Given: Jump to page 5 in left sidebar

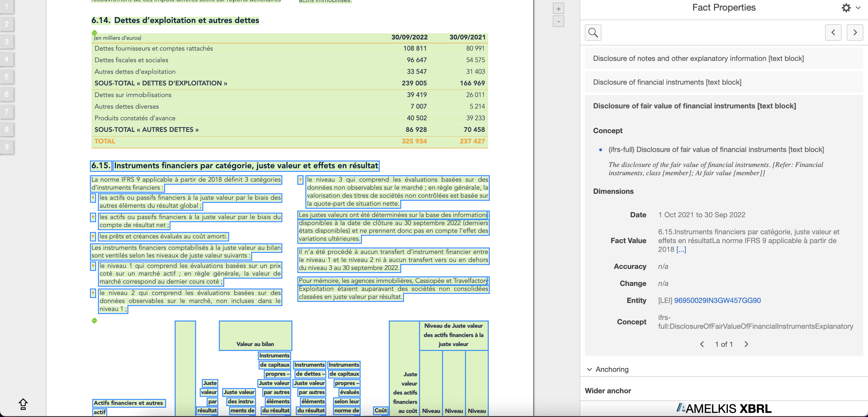Looking at the screenshot, I should 7,77.
